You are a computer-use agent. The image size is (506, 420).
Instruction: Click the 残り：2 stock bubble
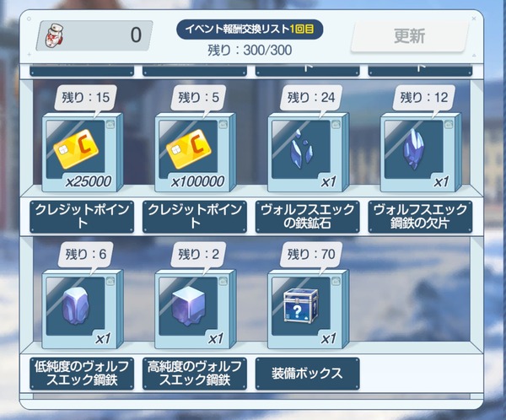(x=198, y=255)
